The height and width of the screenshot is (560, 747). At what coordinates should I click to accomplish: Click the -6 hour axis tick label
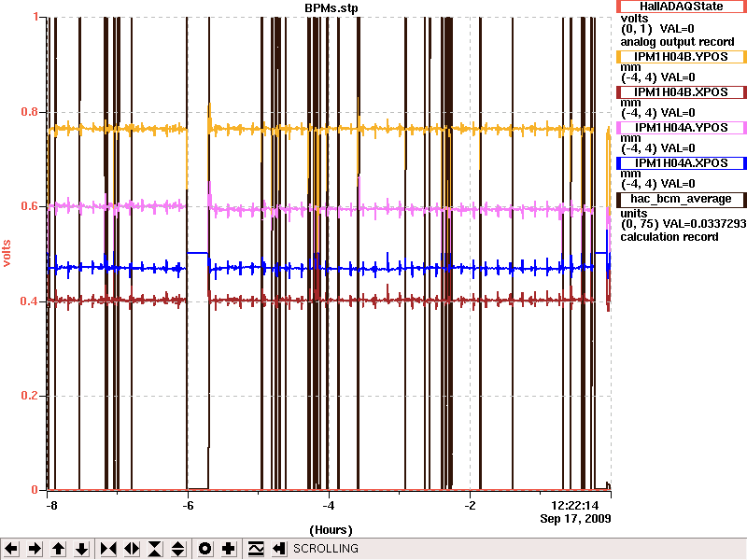tap(189, 506)
